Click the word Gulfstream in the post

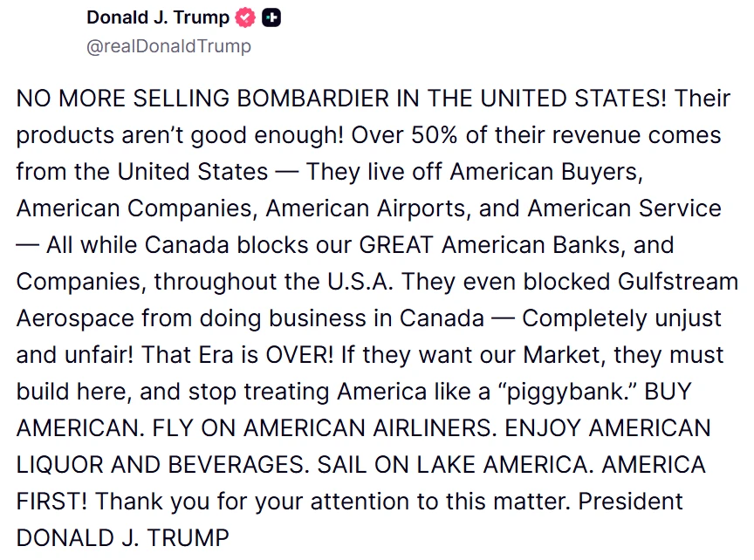click(x=678, y=282)
